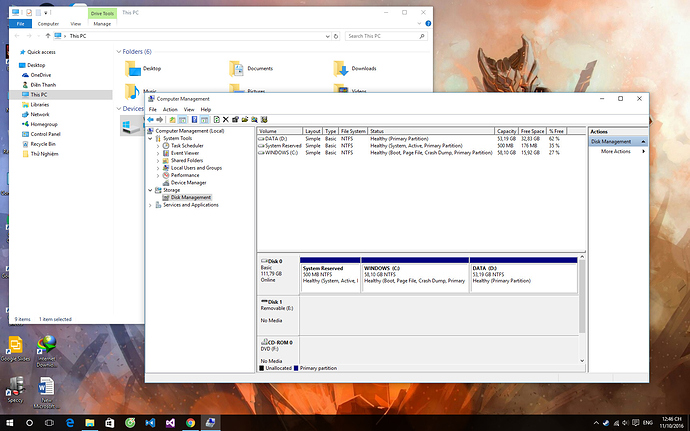The width and height of the screenshot is (690, 431).
Task: Open the Documents folder in File Explorer
Action: click(x=251, y=69)
